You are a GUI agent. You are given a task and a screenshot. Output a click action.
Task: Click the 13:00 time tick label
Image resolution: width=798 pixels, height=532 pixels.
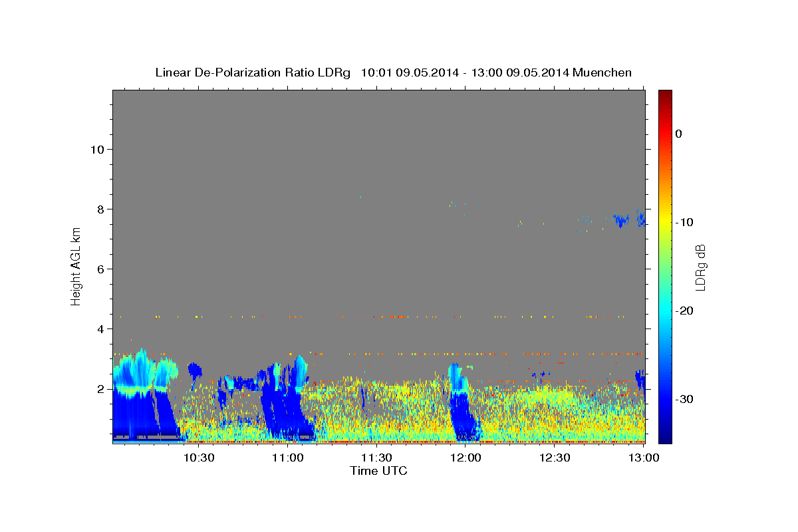pyautogui.click(x=644, y=458)
